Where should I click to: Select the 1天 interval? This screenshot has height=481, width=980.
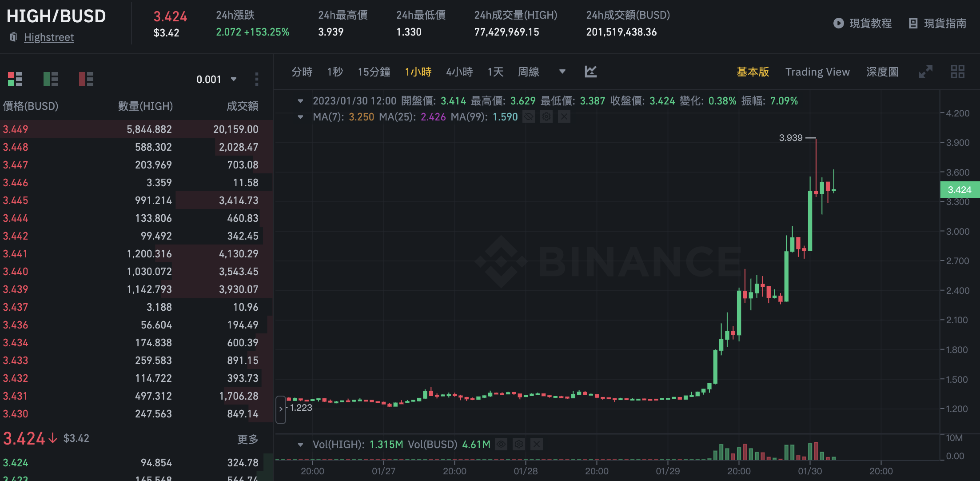point(495,72)
